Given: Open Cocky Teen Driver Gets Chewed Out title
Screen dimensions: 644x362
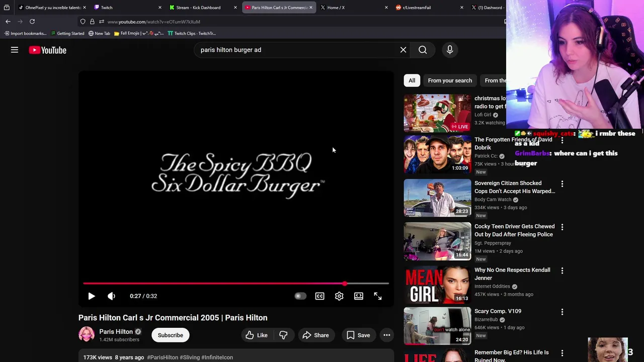Looking at the screenshot, I should (514, 230).
